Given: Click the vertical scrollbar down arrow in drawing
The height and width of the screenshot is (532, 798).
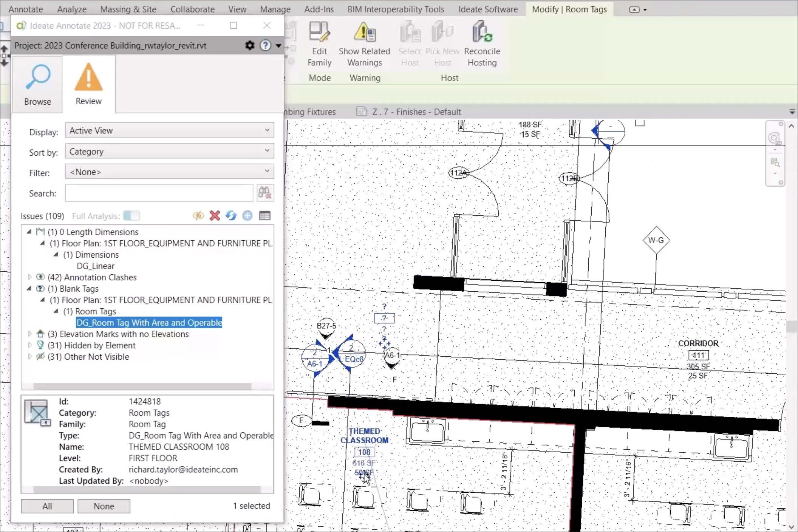Looking at the screenshot, I should (792, 527).
